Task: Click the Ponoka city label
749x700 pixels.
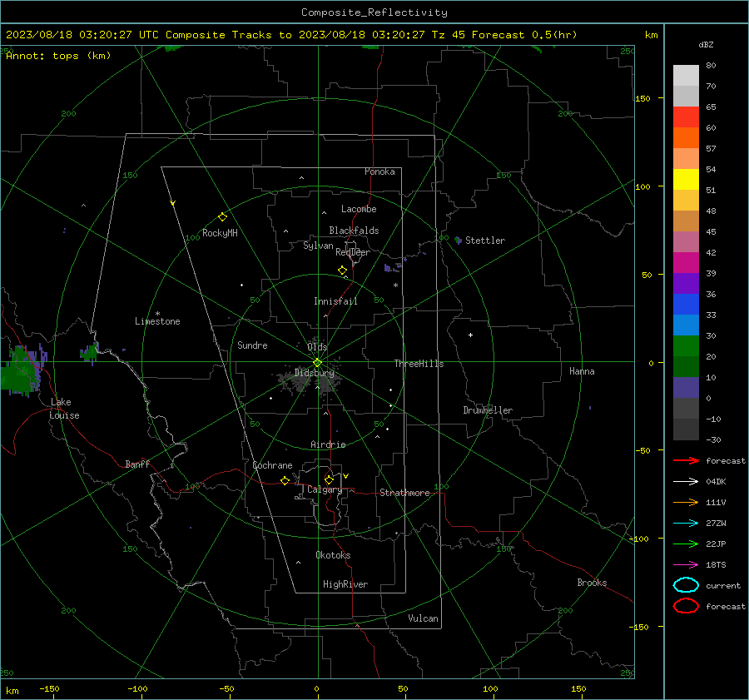Action: 379,171
